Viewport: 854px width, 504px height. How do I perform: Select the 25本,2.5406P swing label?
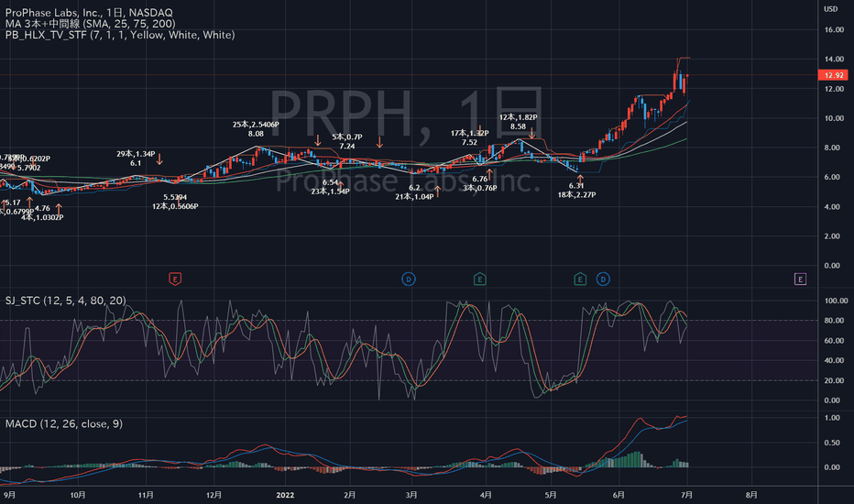point(256,125)
